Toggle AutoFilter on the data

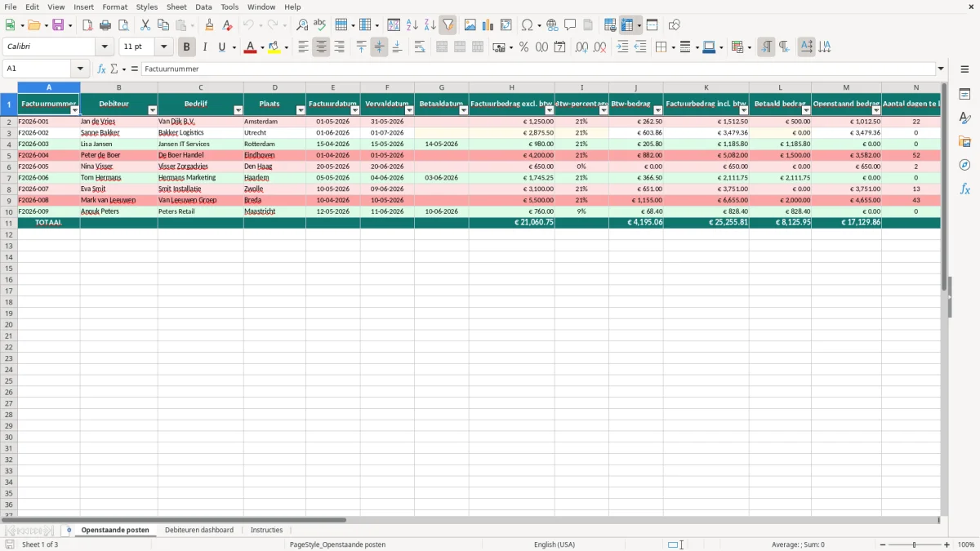tap(448, 25)
